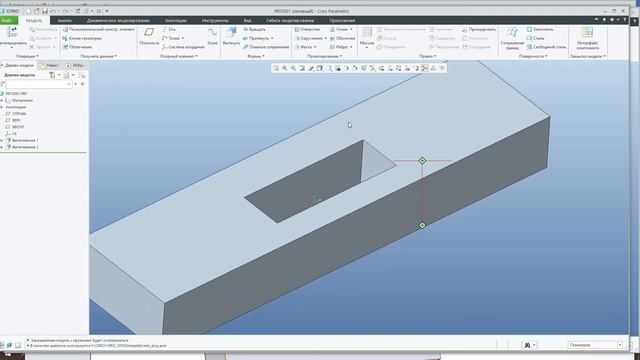Switch to the Аннотации ribbon tab
The image size is (640, 360).
click(176, 20)
